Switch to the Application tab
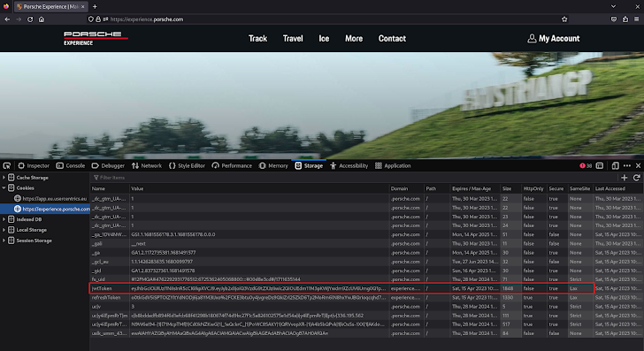644x351 pixels. tap(393, 166)
